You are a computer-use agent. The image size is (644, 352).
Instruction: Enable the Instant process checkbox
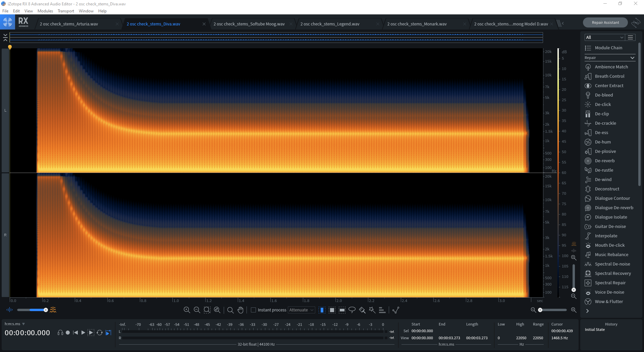point(254,310)
